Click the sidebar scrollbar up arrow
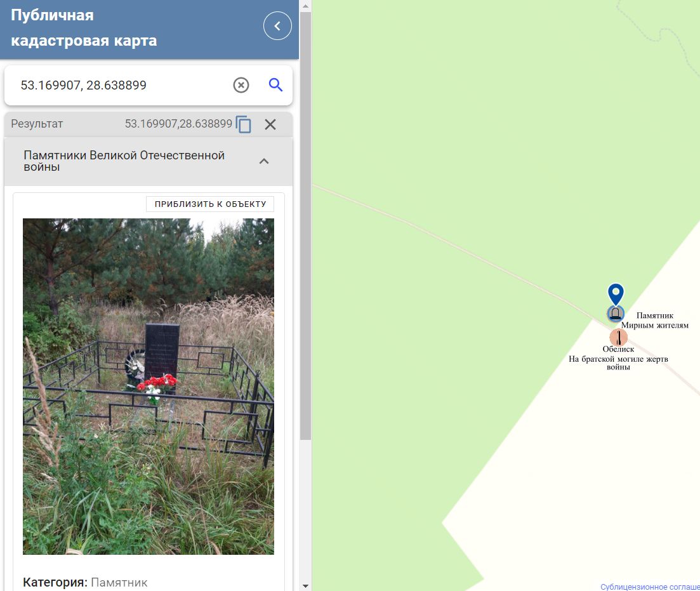This screenshot has width=700, height=591. pyautogui.click(x=305, y=6)
